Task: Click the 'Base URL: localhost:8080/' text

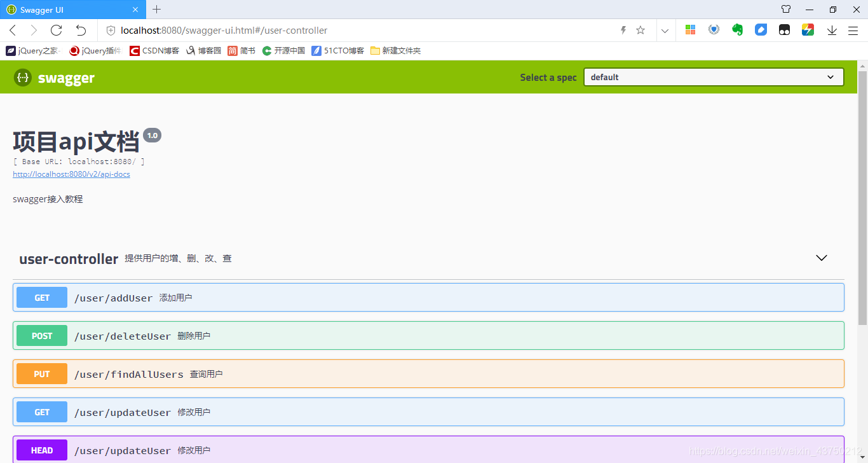Action: coord(79,162)
